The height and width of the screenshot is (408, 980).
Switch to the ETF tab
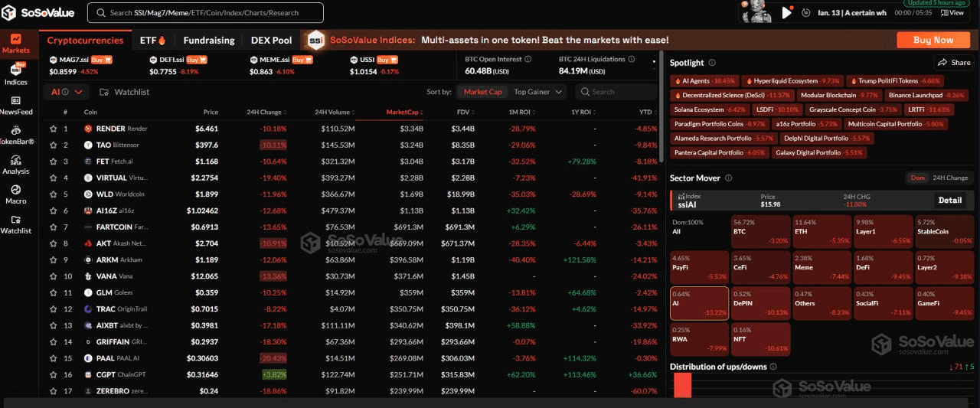(x=153, y=40)
